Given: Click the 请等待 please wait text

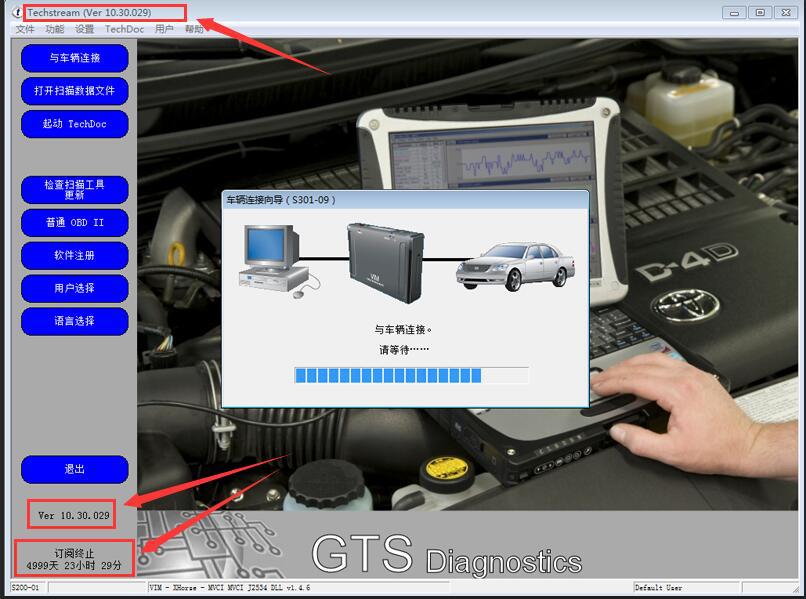Looking at the screenshot, I should coord(404,350).
